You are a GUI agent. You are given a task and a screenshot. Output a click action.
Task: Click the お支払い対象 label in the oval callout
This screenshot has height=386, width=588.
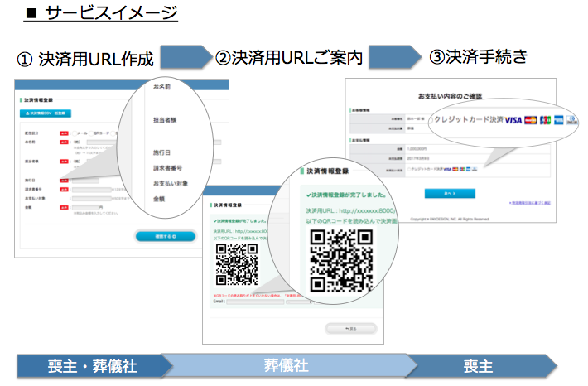coord(171,183)
